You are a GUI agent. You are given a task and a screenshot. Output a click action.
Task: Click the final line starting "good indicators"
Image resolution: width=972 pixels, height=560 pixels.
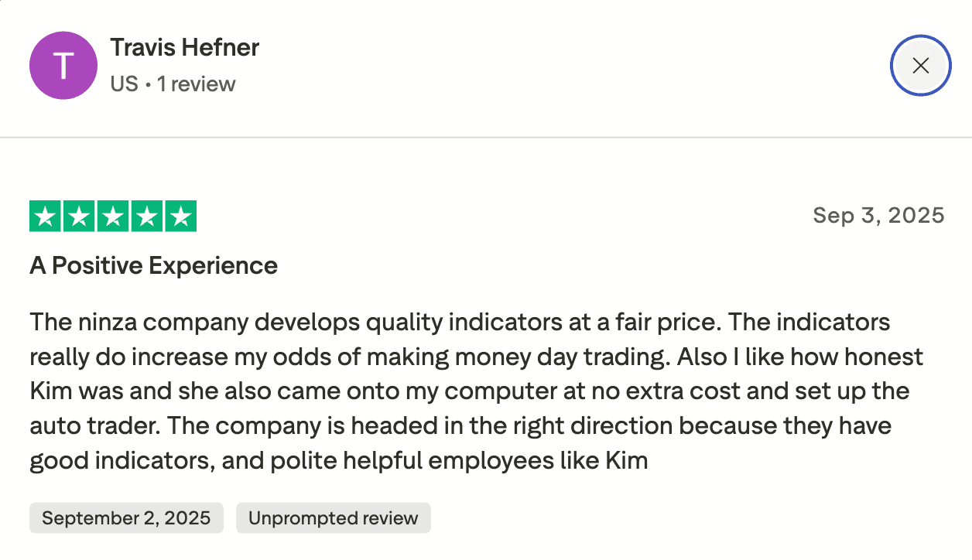(339, 462)
